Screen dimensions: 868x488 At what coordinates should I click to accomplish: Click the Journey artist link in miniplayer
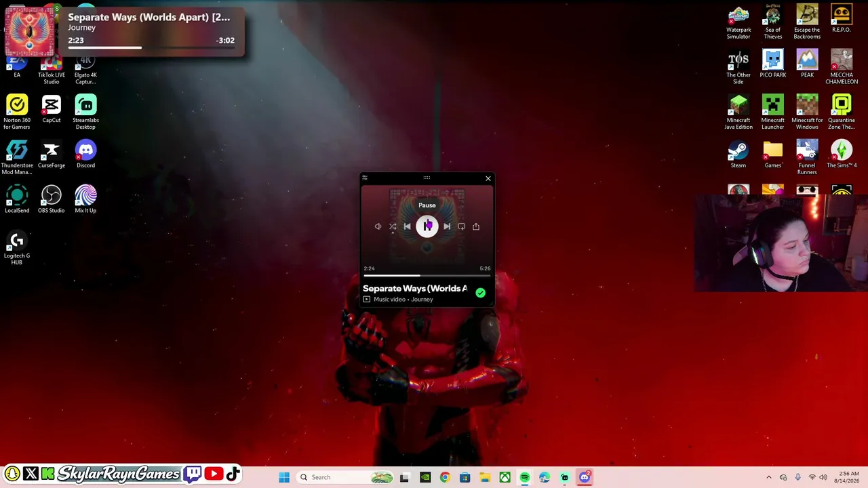tap(422, 300)
